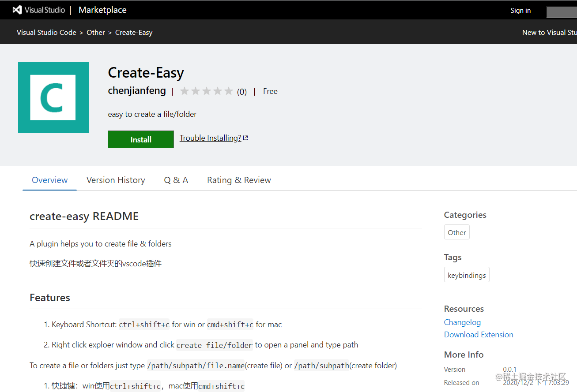The width and height of the screenshot is (577, 392).
Task: Click the (0) review count
Action: point(242,92)
